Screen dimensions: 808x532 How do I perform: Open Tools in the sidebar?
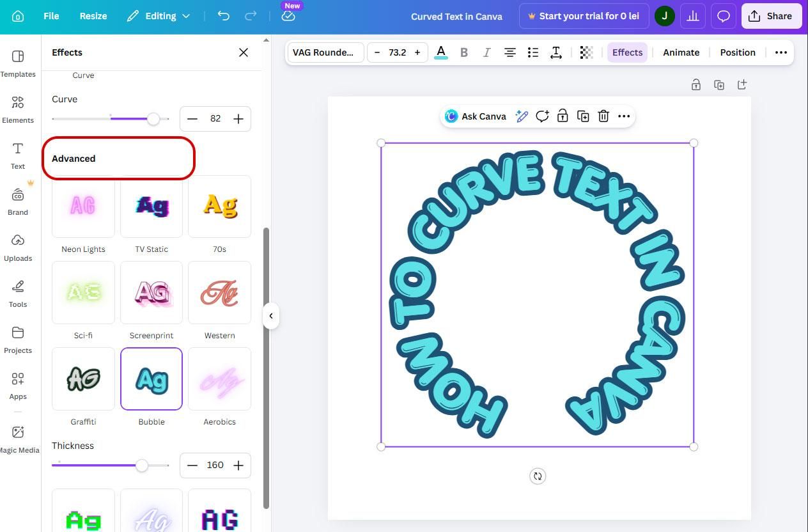(18, 293)
